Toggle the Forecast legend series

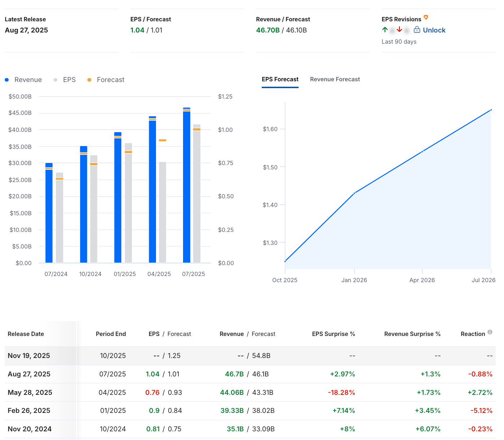pos(106,80)
